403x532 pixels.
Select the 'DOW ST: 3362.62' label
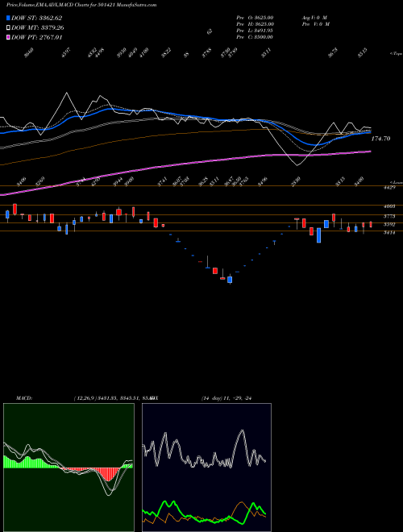tap(36, 18)
